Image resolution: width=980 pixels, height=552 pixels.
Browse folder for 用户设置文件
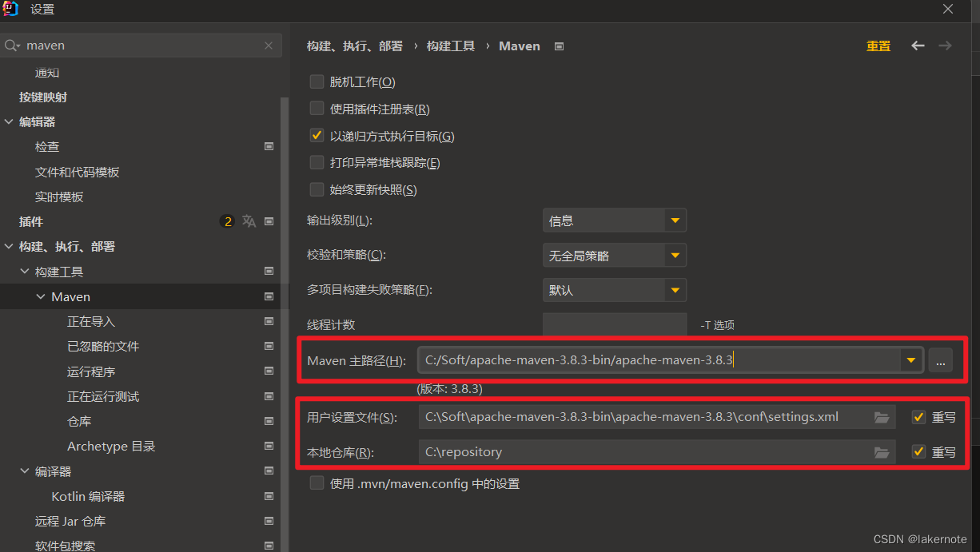[x=882, y=417]
